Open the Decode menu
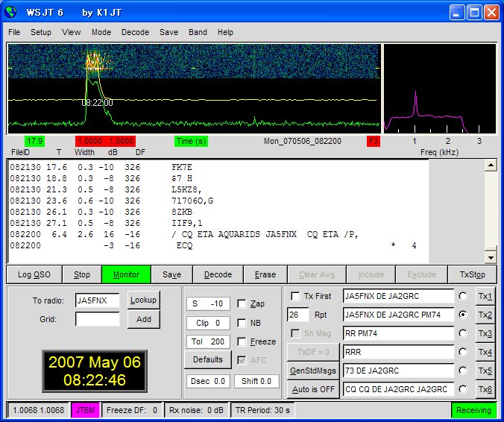This screenshot has height=422, width=504. coord(135,32)
